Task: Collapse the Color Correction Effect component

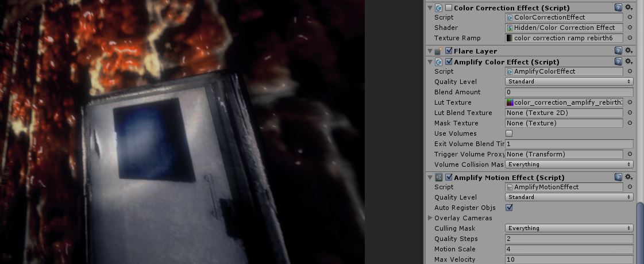Action: (430, 8)
